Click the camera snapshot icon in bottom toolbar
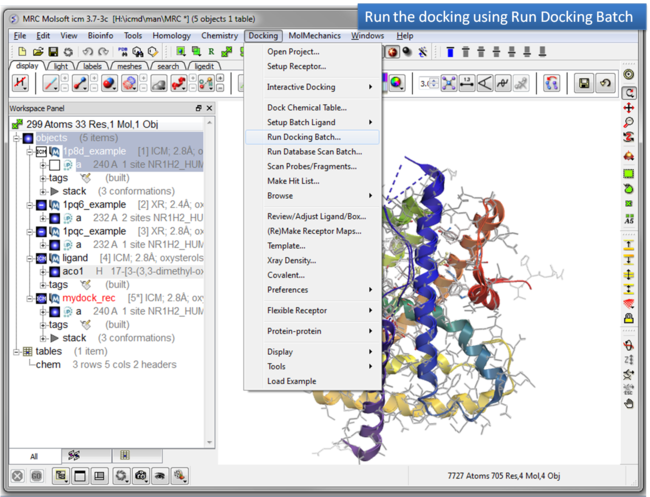The width and height of the screenshot is (650, 497). (x=143, y=476)
